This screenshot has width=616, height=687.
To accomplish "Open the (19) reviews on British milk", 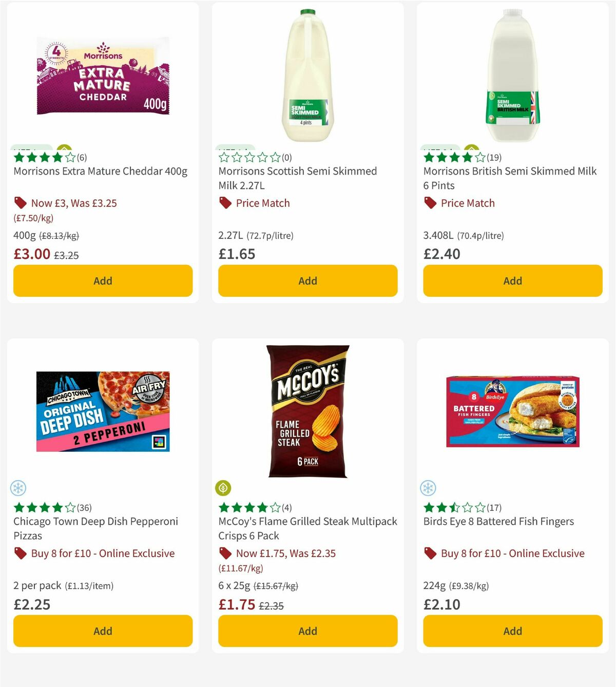I will [493, 158].
